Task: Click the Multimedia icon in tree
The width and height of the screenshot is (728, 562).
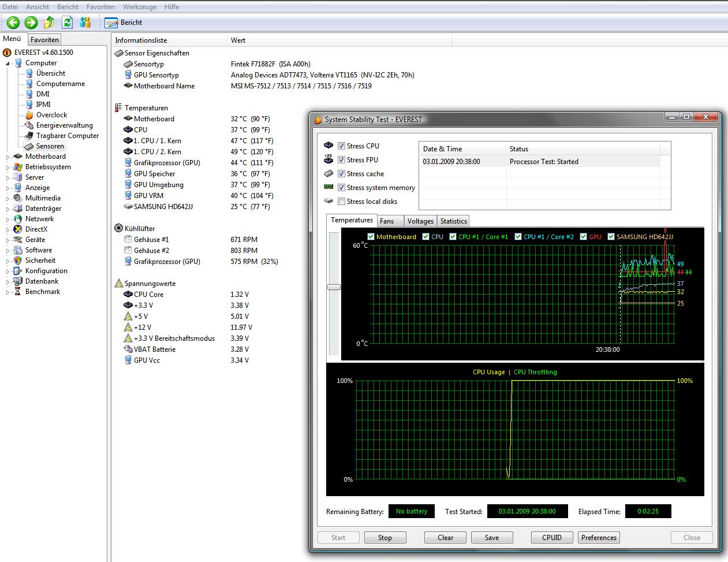Action: tap(18, 198)
